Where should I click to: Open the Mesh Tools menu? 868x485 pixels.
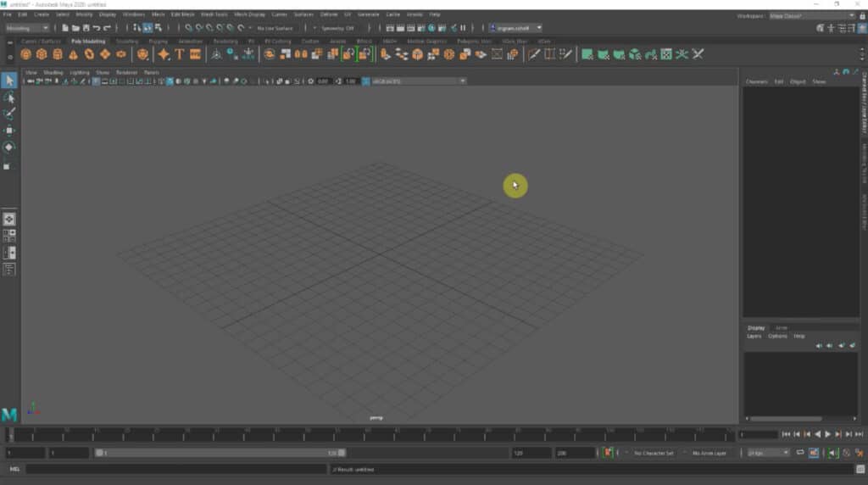point(214,14)
